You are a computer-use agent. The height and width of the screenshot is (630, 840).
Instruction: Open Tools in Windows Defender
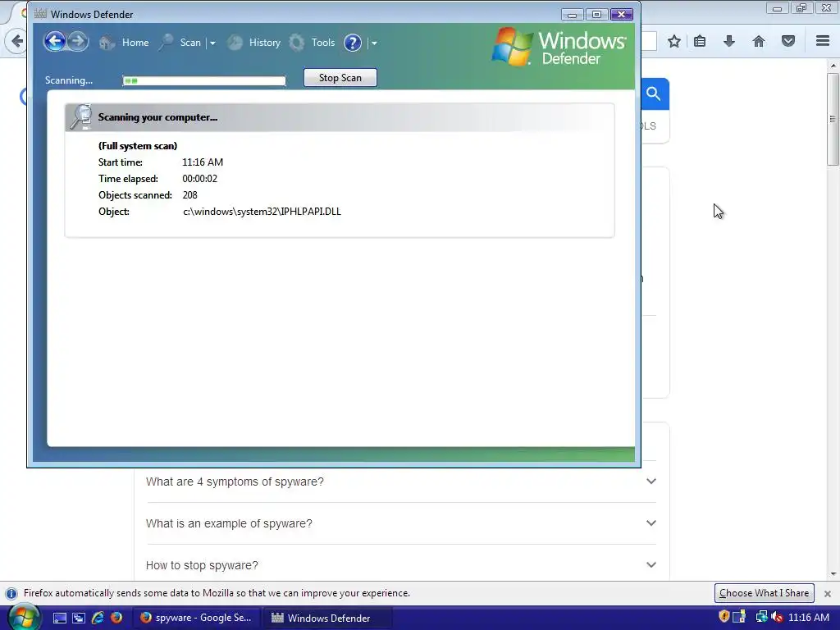[x=323, y=43]
